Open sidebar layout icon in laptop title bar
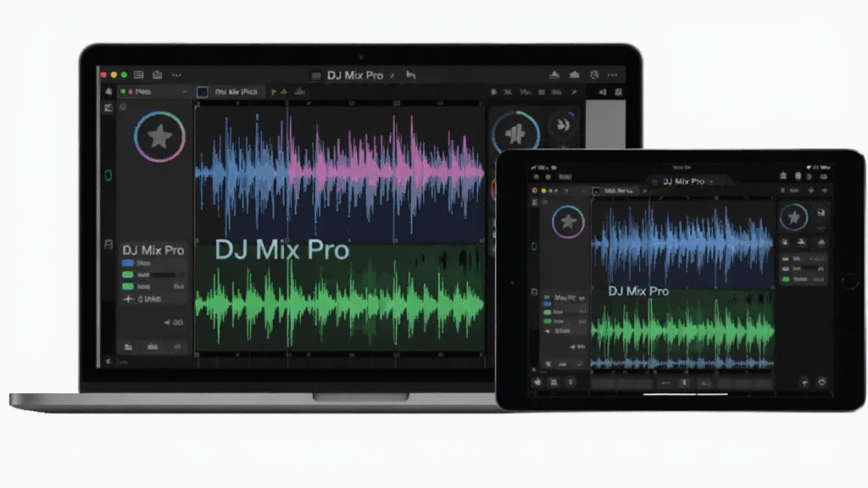Screen dimensions: 868x488 (x=139, y=75)
